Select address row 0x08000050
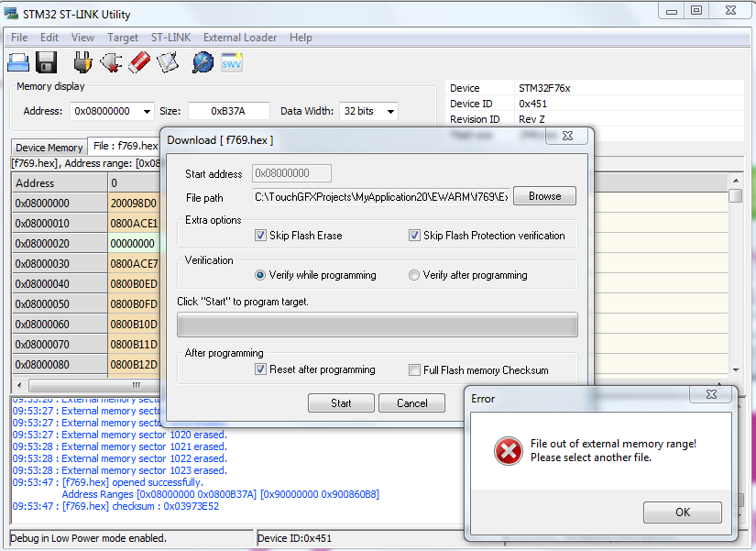Viewport: 756px width, 551px height. click(x=60, y=304)
